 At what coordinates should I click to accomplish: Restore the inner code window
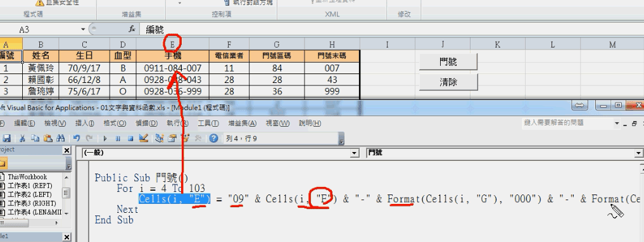(x=634, y=124)
